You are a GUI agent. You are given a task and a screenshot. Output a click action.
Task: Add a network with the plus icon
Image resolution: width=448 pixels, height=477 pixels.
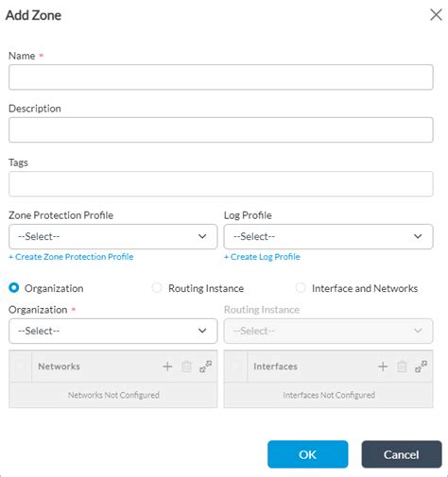coord(167,366)
